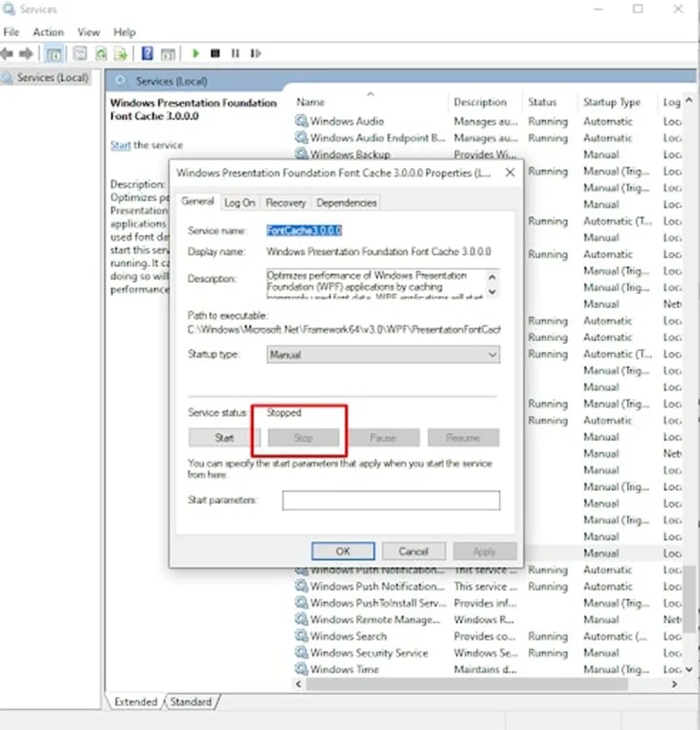Click the Windows Time description 'Maintains d...'
700x730 pixels.
[485, 670]
